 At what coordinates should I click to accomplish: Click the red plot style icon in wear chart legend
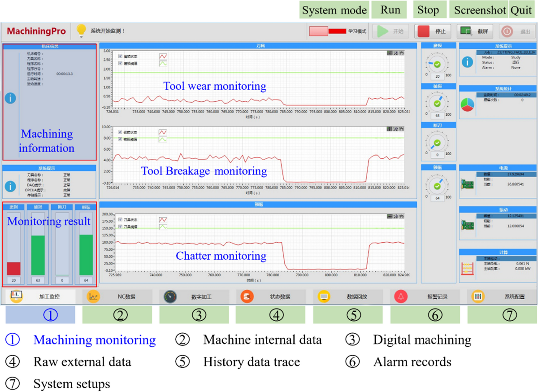point(163,57)
